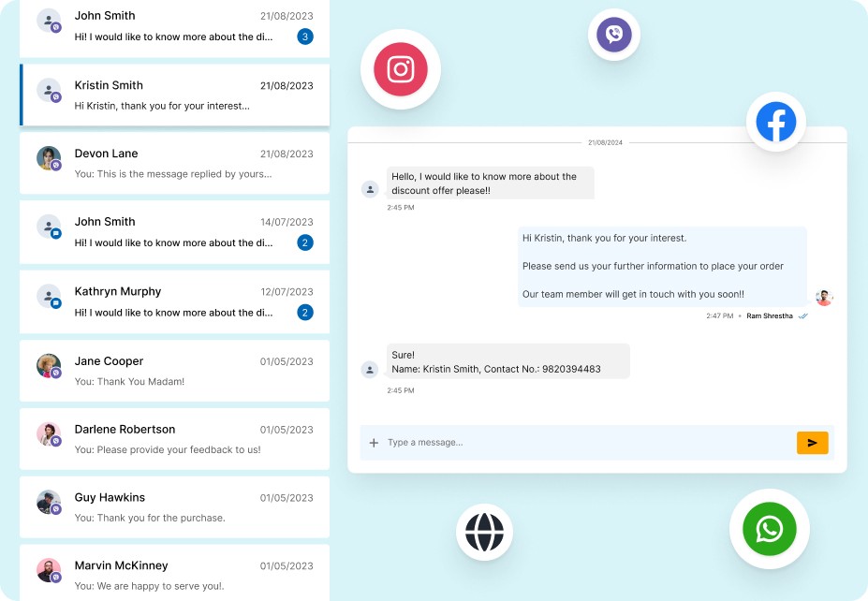This screenshot has width=868, height=601.
Task: Click 'You: Thank you for the purchase.' preview
Action: pos(150,518)
